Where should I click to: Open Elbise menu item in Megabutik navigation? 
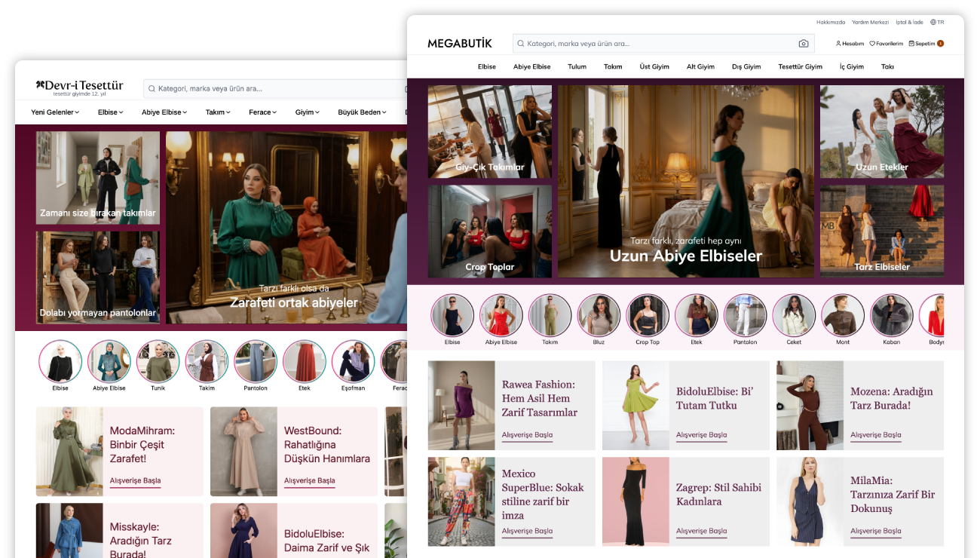click(487, 66)
